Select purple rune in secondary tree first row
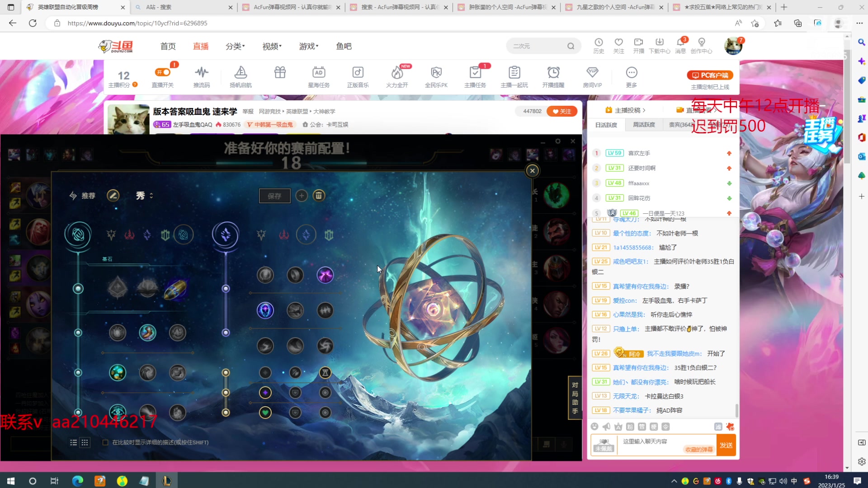Image resolution: width=868 pixels, height=488 pixels. pyautogui.click(x=325, y=275)
